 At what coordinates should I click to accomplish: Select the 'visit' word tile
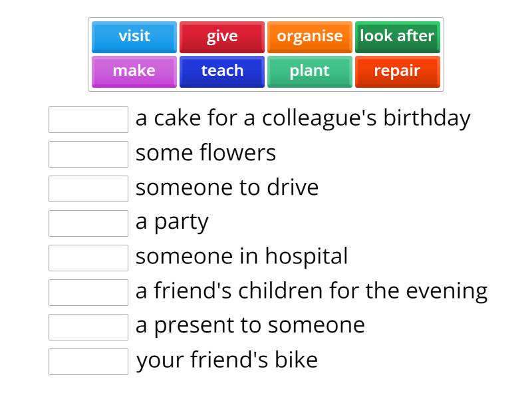click(x=134, y=37)
